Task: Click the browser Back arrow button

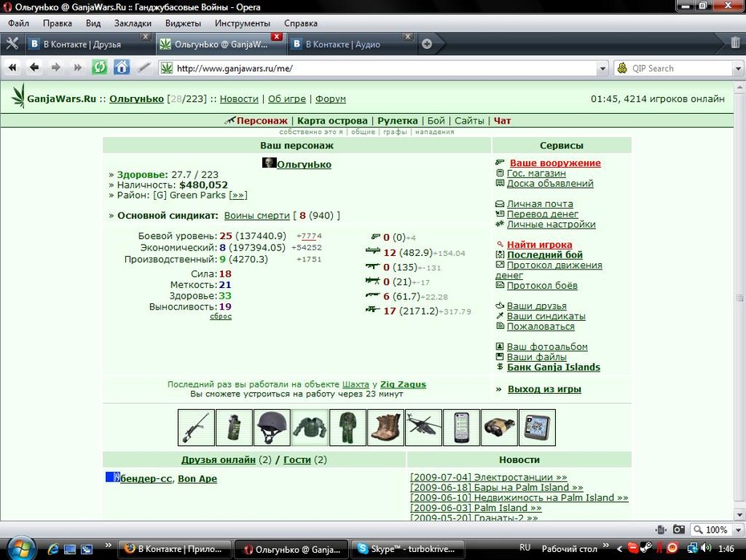Action: [34, 67]
